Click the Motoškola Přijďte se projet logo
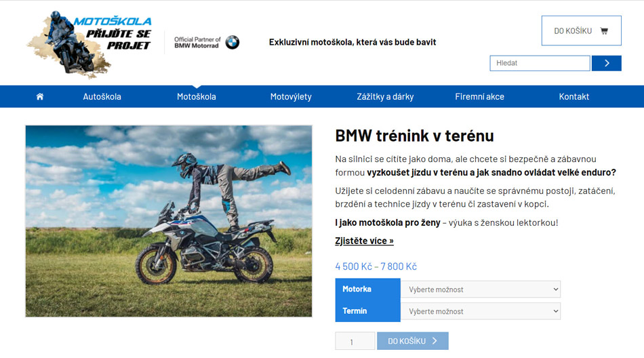Viewport: 644px width, 358px height. (x=89, y=44)
